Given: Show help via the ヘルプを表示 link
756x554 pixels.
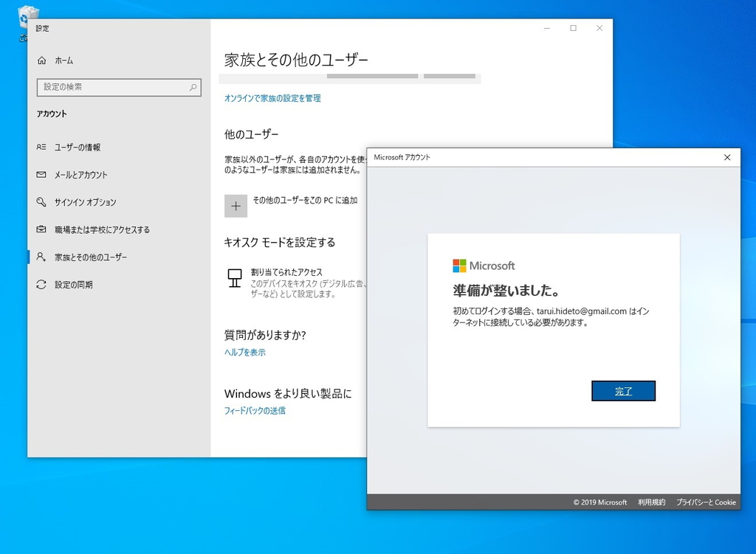Looking at the screenshot, I should pyautogui.click(x=245, y=353).
